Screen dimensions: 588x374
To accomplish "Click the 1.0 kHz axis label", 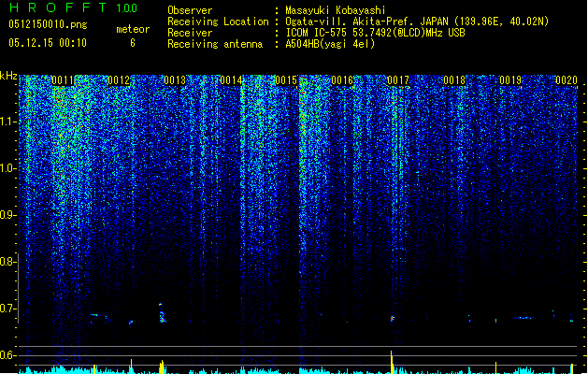I will [x=8, y=168].
